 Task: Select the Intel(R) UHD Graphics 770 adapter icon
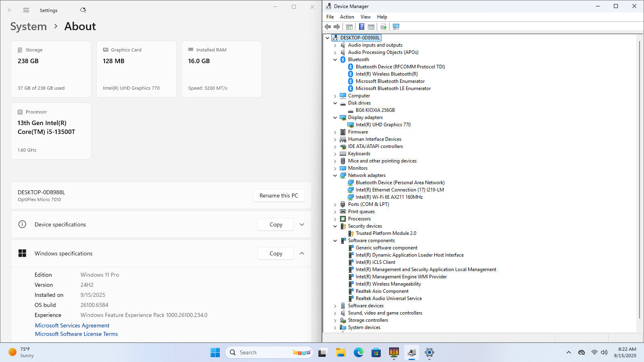[x=351, y=125]
